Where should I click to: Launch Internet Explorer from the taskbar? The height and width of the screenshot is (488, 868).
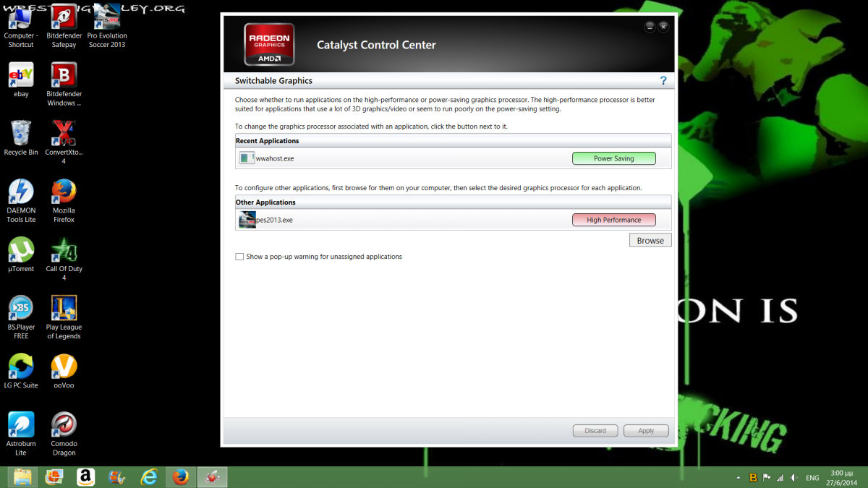149,477
